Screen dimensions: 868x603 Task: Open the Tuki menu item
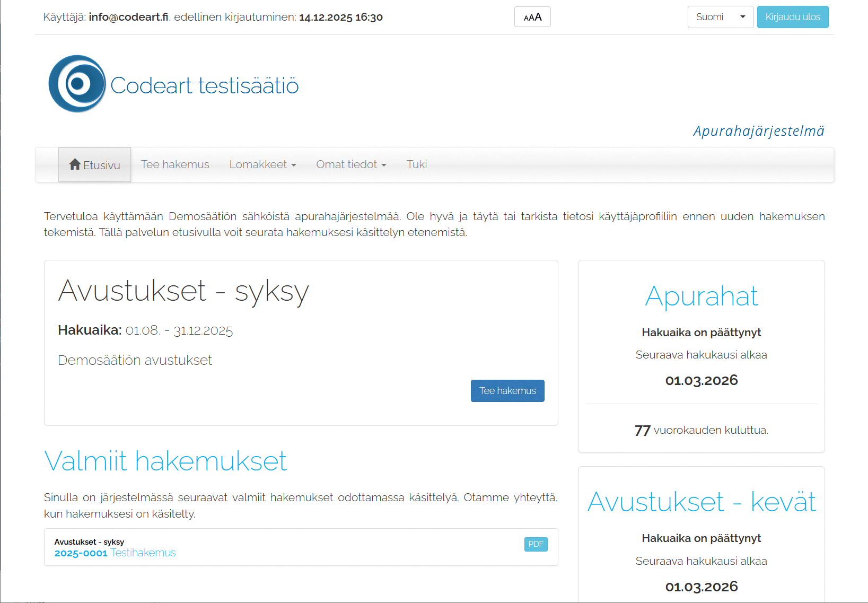pyautogui.click(x=416, y=164)
